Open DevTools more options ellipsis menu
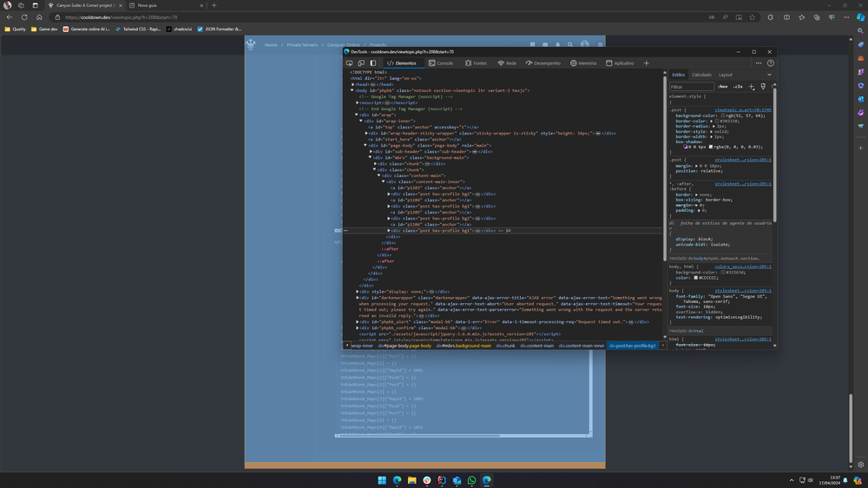The width and height of the screenshot is (868, 488). 759,63
